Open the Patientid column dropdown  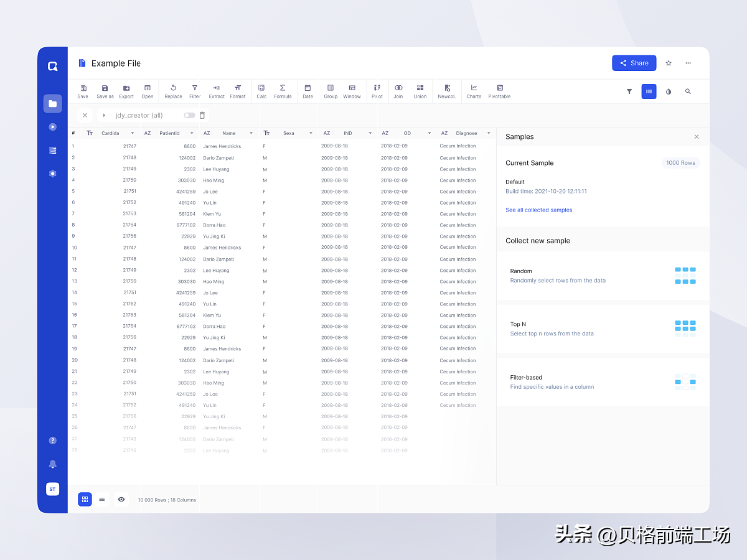[x=192, y=133]
